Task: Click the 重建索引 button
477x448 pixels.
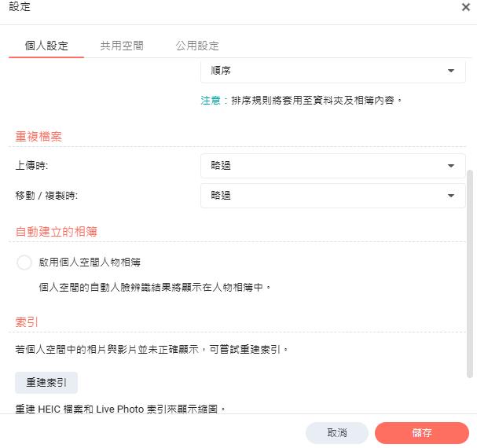Action: click(46, 383)
